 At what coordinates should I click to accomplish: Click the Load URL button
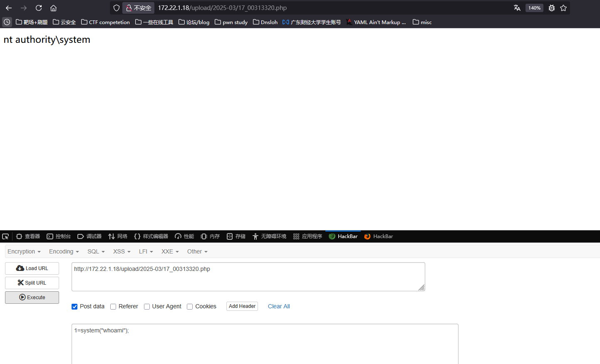point(32,268)
